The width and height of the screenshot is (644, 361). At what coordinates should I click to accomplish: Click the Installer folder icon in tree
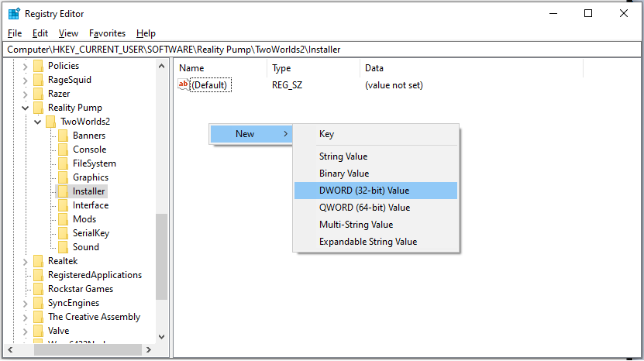click(x=64, y=191)
